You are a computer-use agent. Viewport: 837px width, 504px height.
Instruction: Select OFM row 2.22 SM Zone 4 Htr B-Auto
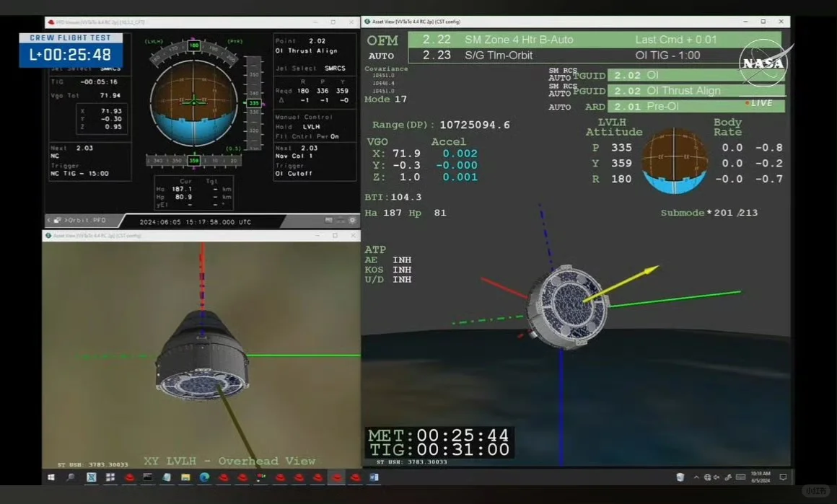[x=595, y=40]
